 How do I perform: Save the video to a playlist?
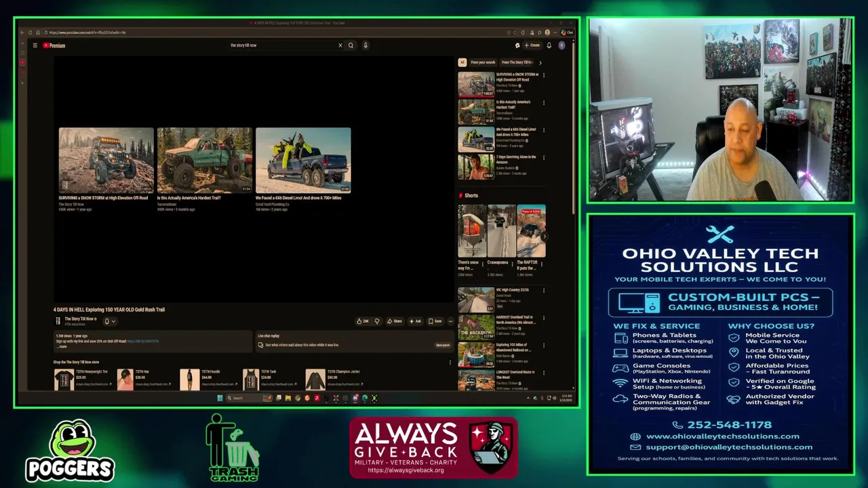click(435, 321)
